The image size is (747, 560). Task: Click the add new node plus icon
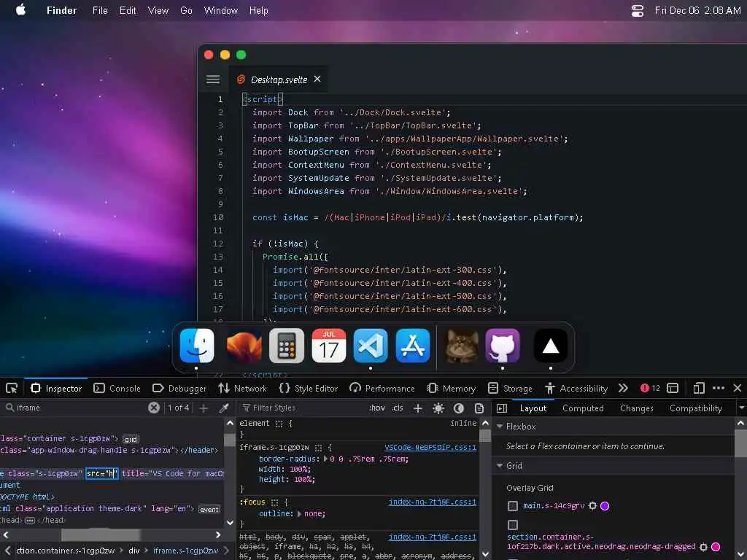pos(204,408)
